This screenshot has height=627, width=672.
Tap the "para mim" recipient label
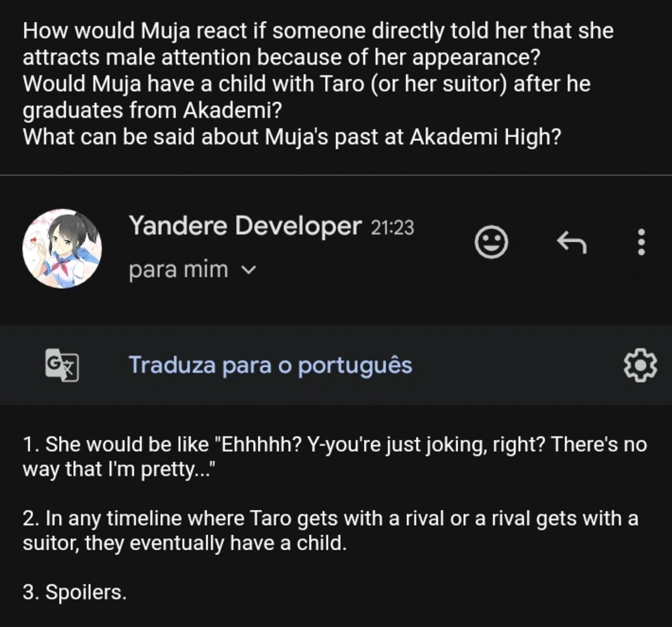click(x=178, y=269)
